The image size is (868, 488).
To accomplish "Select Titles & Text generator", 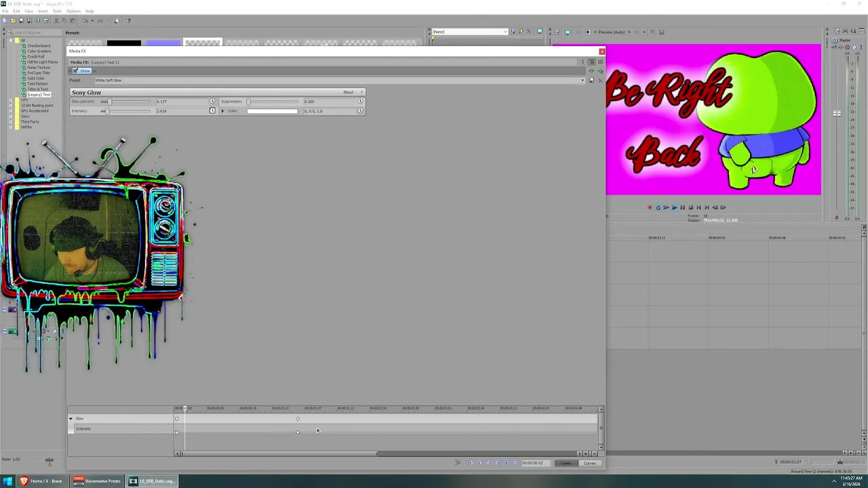I will pos(37,89).
